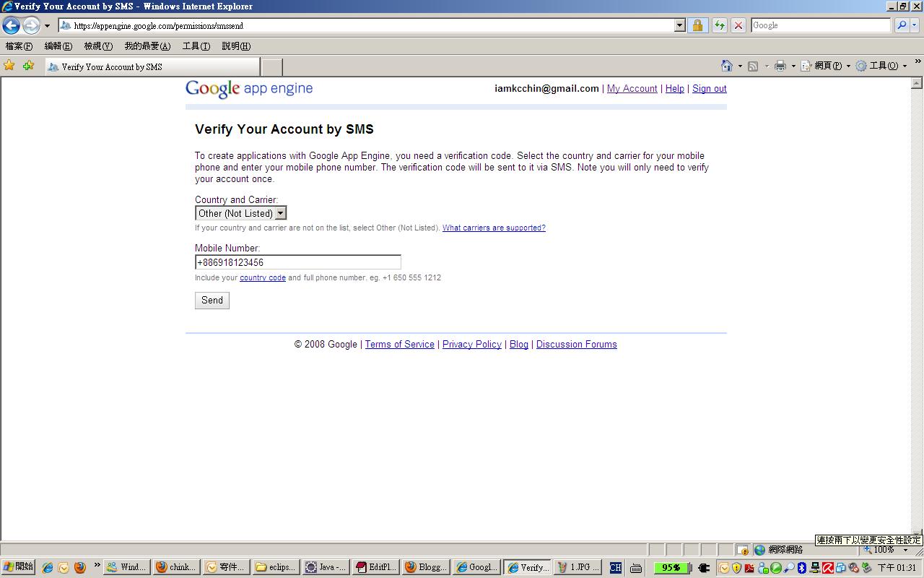
Task: Open the recent pages dropdown next to Forward
Action: [47, 26]
